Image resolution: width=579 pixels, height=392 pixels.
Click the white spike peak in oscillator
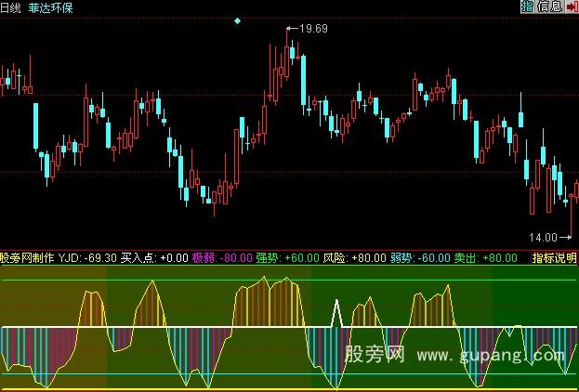tap(338, 303)
